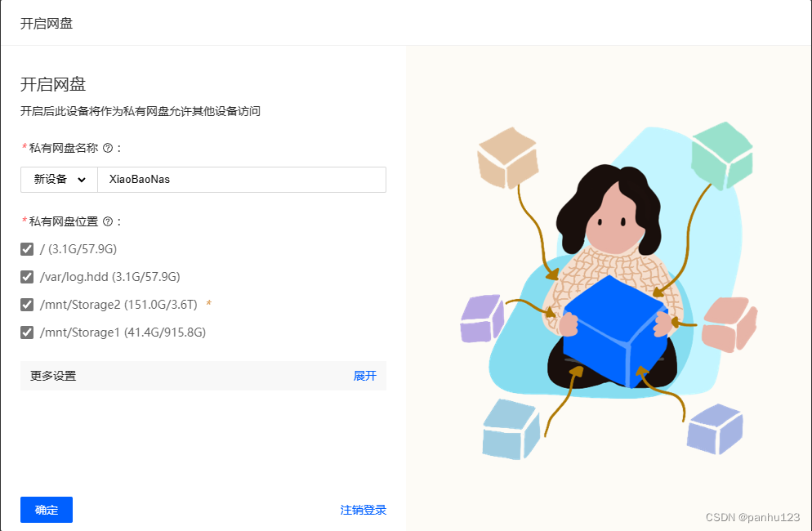This screenshot has width=812, height=531.
Task: Click the beige cube in the illustration
Action: tap(507, 158)
